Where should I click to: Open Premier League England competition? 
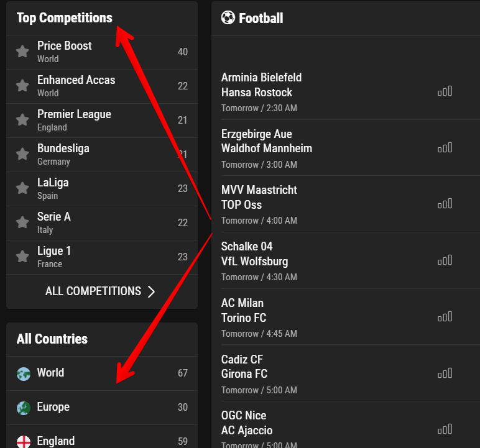102,121
